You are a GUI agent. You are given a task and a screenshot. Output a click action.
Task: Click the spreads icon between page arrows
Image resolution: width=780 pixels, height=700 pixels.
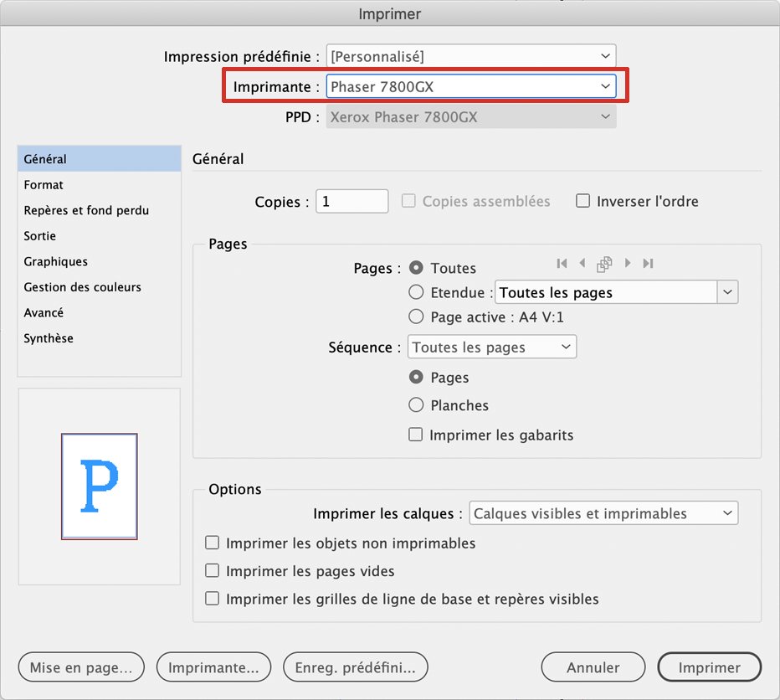(x=604, y=263)
